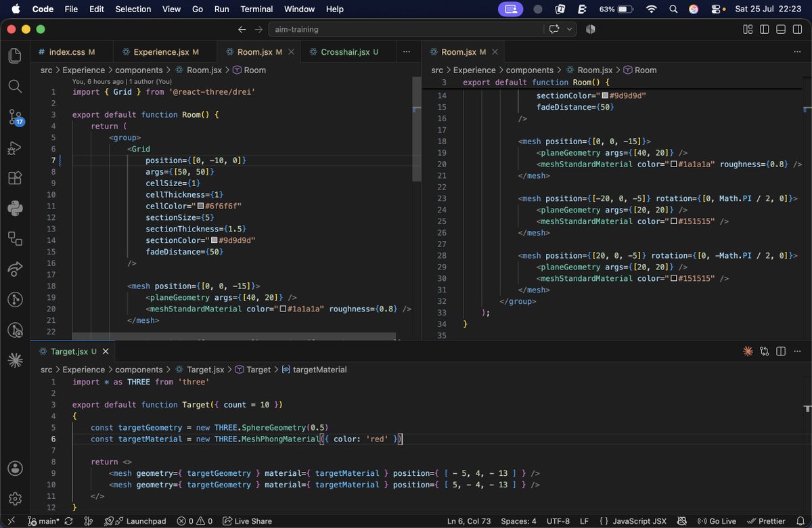Image resolution: width=812 pixels, height=528 pixels.
Task: Expand the Copilot dropdown chevron in title bar
Action: click(570, 30)
